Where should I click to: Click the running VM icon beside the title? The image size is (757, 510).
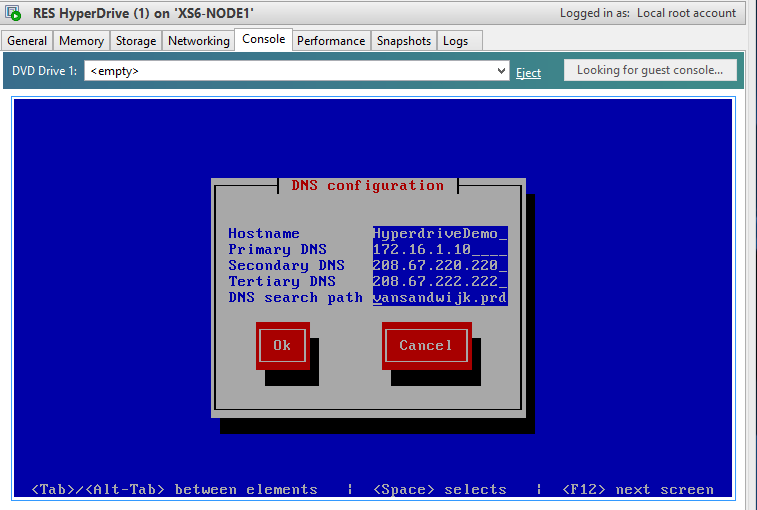(x=13, y=13)
